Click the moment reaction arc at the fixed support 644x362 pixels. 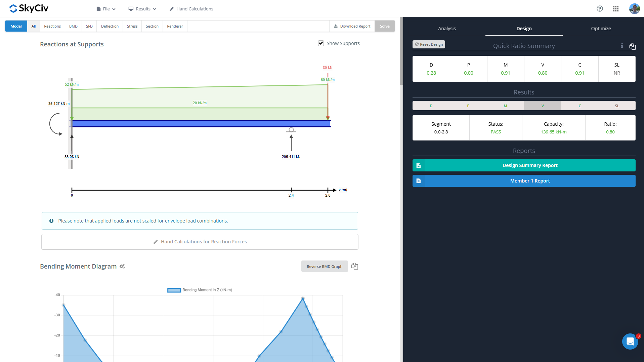coord(55,124)
